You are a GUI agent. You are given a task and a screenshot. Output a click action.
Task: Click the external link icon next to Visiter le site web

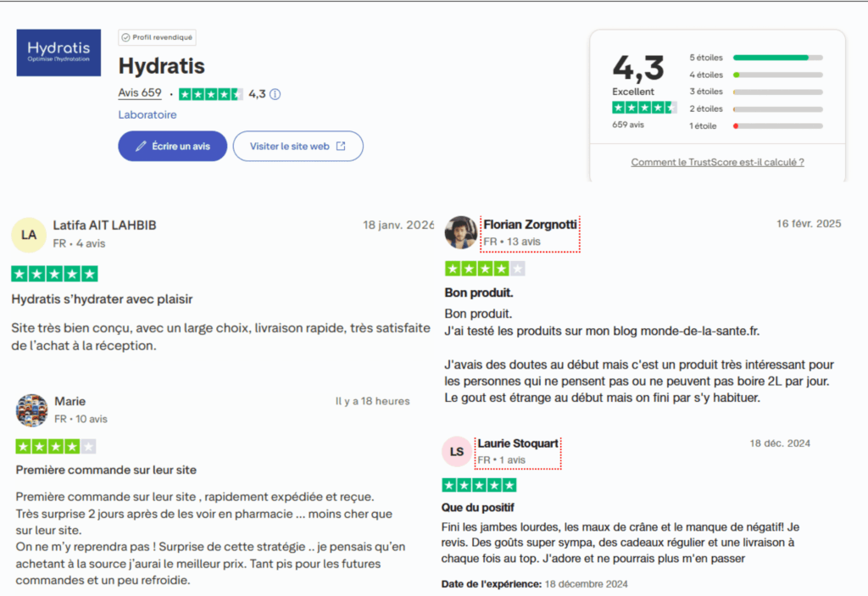coord(342,146)
